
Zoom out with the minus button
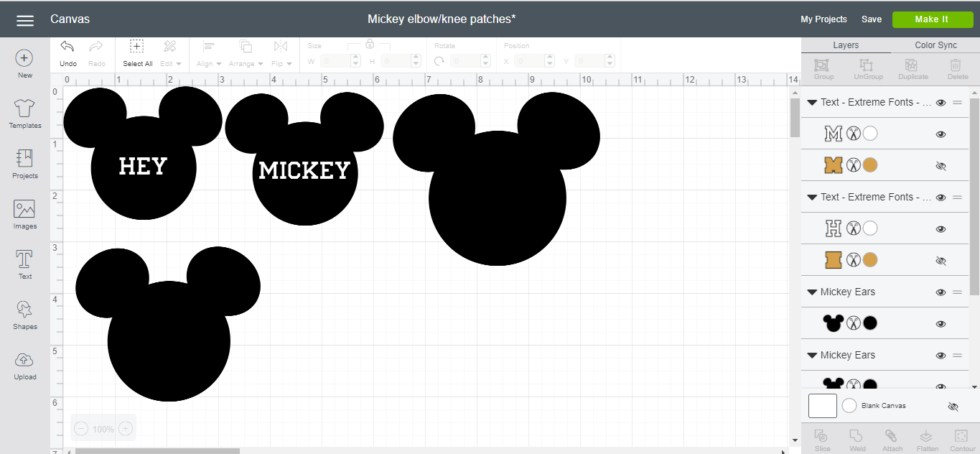(x=81, y=429)
